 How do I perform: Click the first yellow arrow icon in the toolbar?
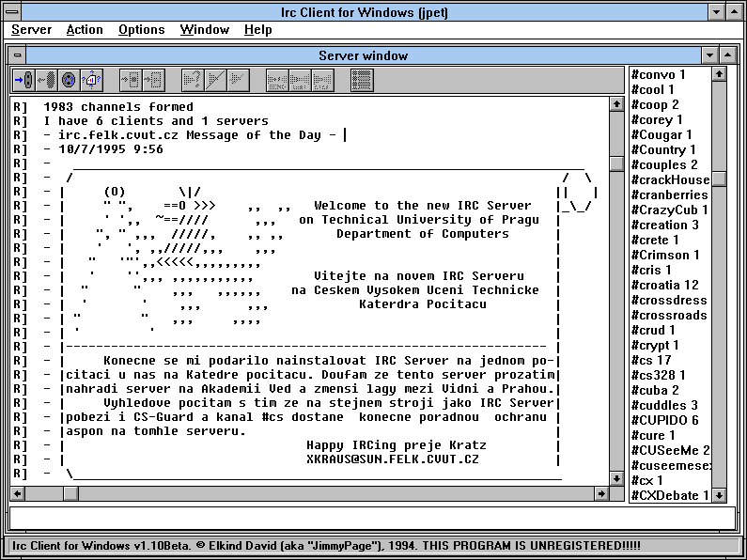click(x=131, y=80)
